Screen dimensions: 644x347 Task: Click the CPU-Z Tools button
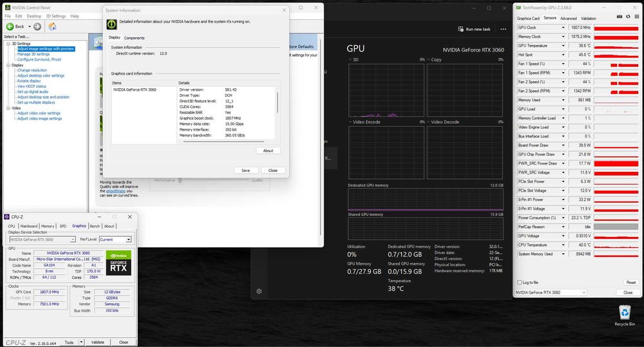pyautogui.click(x=69, y=342)
